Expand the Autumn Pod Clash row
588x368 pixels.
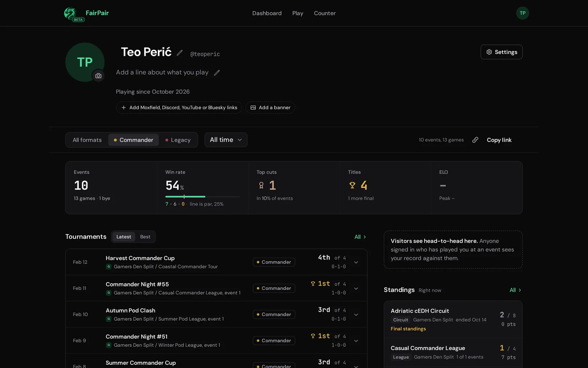point(356,315)
